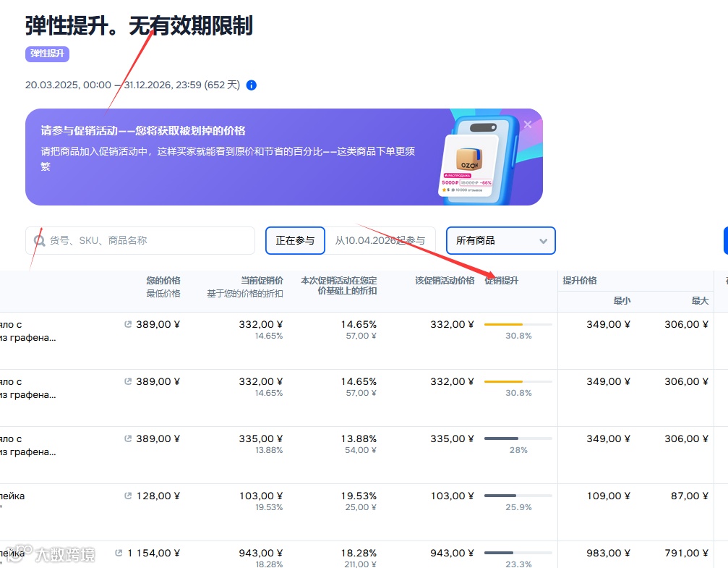Open external link icon next to 1 154,00 ¥
Screen dimensions: 728x568
pos(119,553)
